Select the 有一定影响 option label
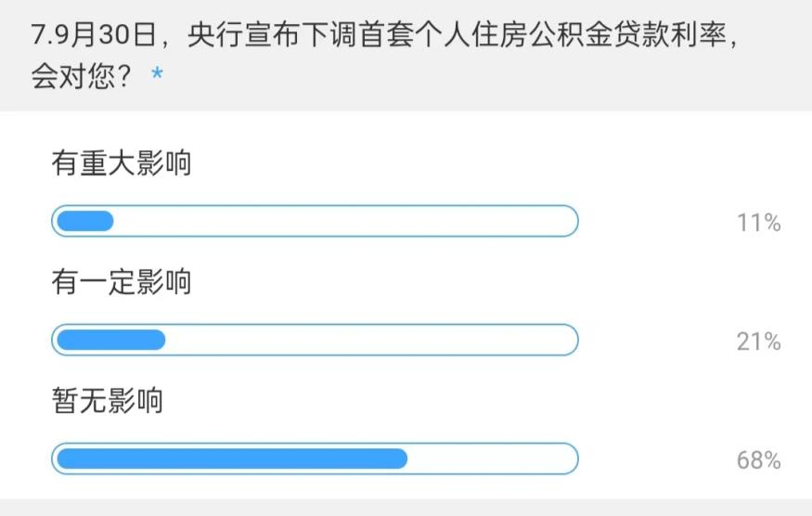 pyautogui.click(x=122, y=281)
